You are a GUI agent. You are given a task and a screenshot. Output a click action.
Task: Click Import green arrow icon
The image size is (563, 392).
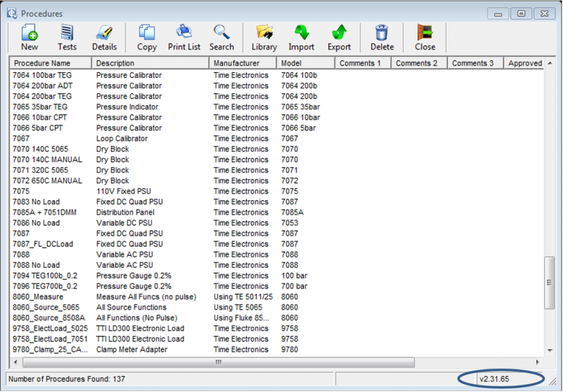tap(301, 33)
